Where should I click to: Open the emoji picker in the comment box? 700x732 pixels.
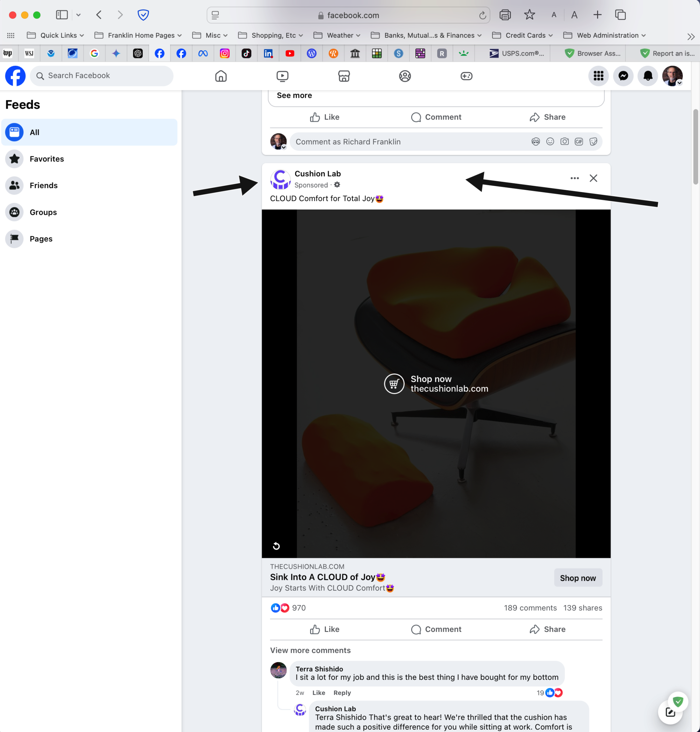550,142
